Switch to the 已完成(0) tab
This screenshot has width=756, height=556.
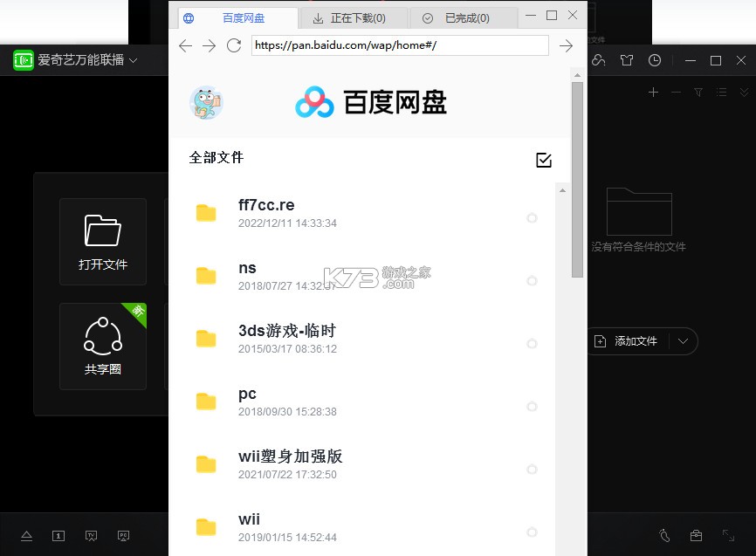(465, 17)
